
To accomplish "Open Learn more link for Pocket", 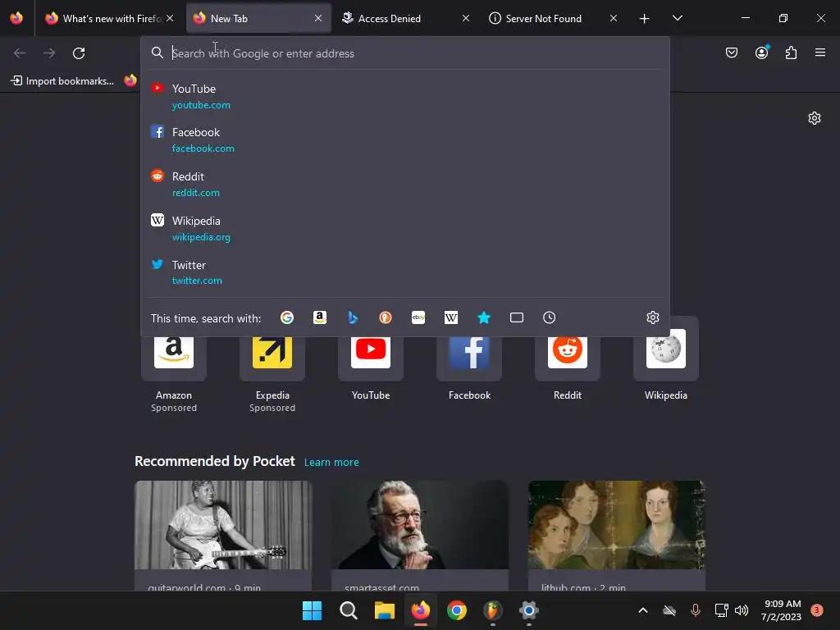I will pyautogui.click(x=331, y=462).
